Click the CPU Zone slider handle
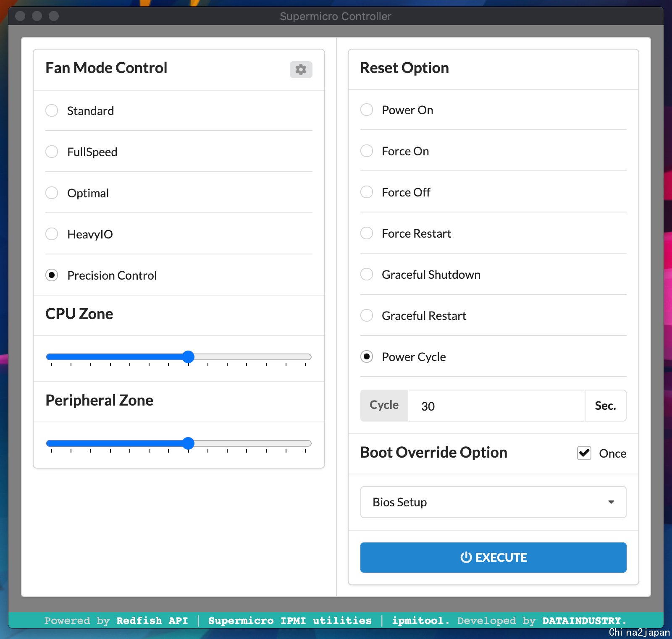Image resolution: width=672 pixels, height=639 pixels. tap(189, 357)
